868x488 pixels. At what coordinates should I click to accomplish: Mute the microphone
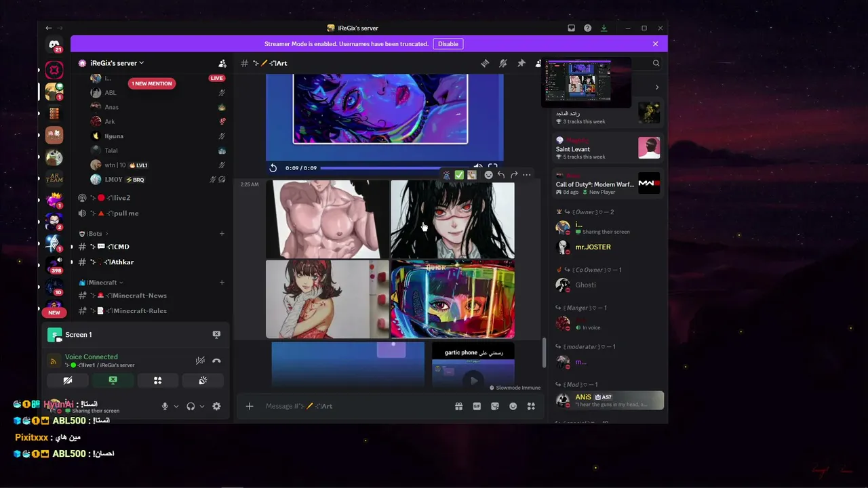165,406
